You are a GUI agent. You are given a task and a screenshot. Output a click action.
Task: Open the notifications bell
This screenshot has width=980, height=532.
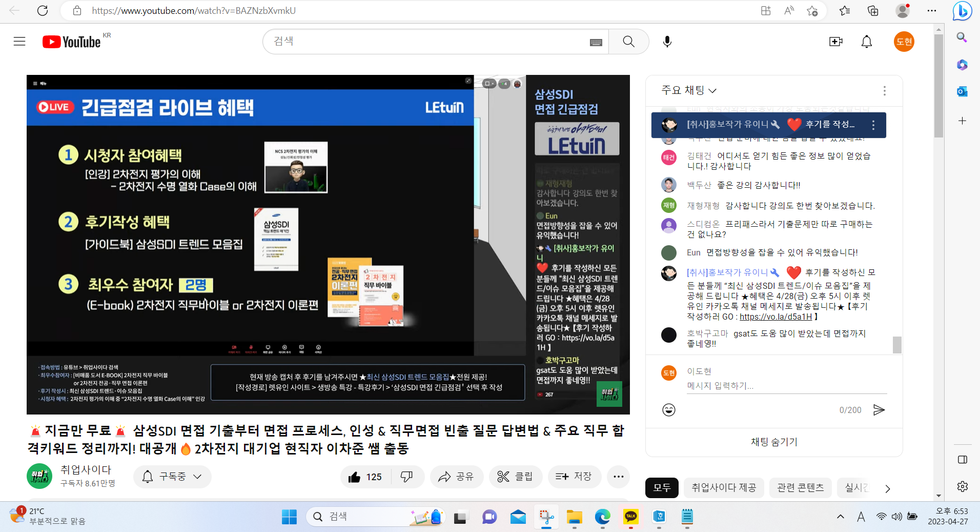866,42
